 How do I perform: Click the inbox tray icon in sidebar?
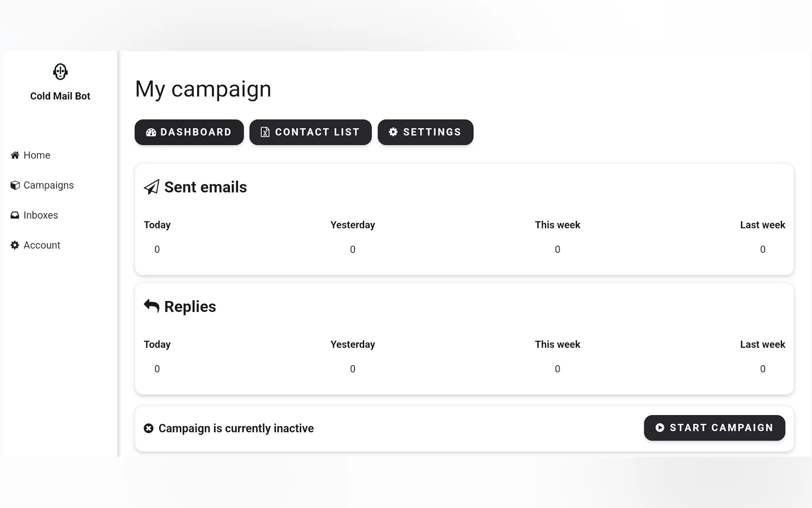pyautogui.click(x=15, y=215)
